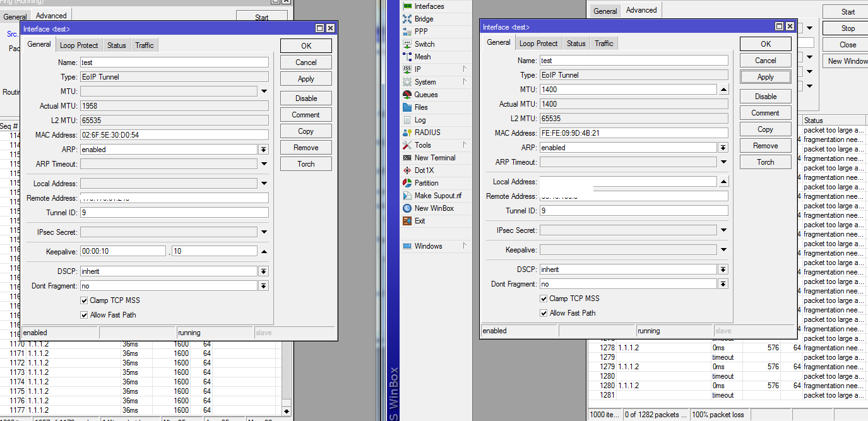Image resolution: width=868 pixels, height=421 pixels.
Task: Open DSCP dropdown in left Interface dialog
Action: [x=264, y=271]
